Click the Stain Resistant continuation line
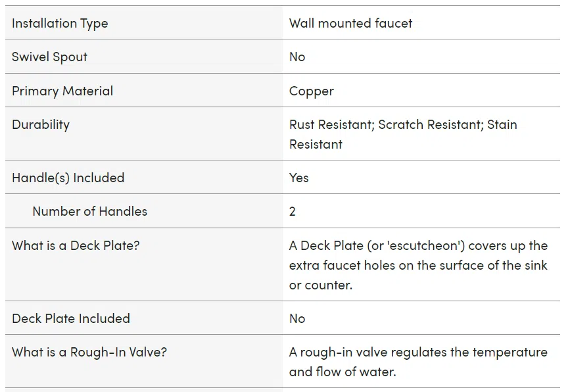 coord(316,144)
